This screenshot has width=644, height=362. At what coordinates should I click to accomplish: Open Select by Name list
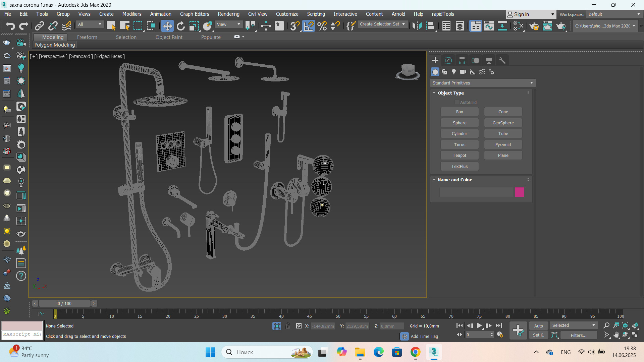point(124,26)
